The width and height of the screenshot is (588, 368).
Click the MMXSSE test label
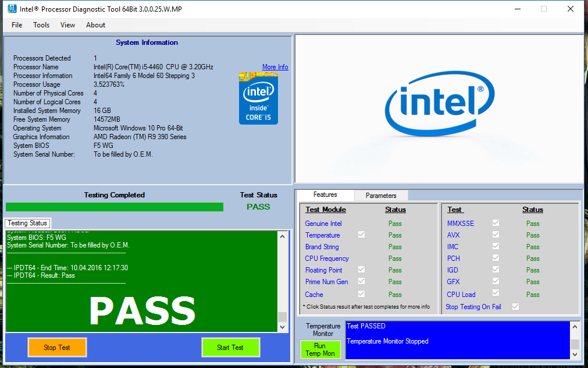click(461, 224)
